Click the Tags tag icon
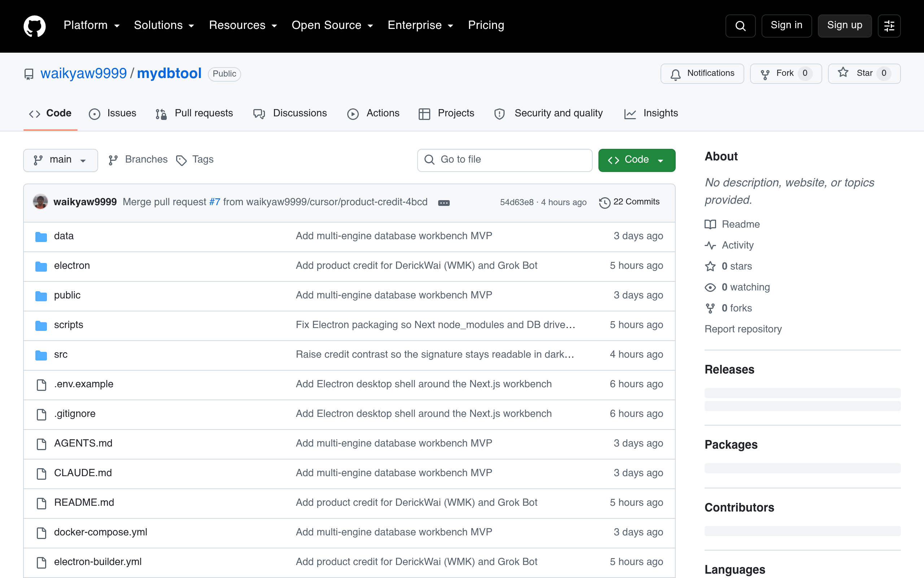The height and width of the screenshot is (578, 924). (x=181, y=160)
